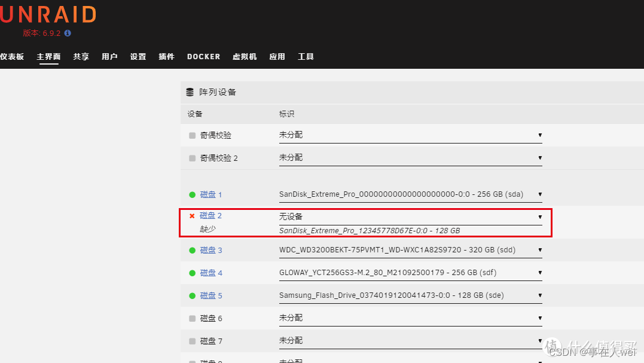The height and width of the screenshot is (363, 644).
Task: Click 标识 column header
Action: pos(286,114)
